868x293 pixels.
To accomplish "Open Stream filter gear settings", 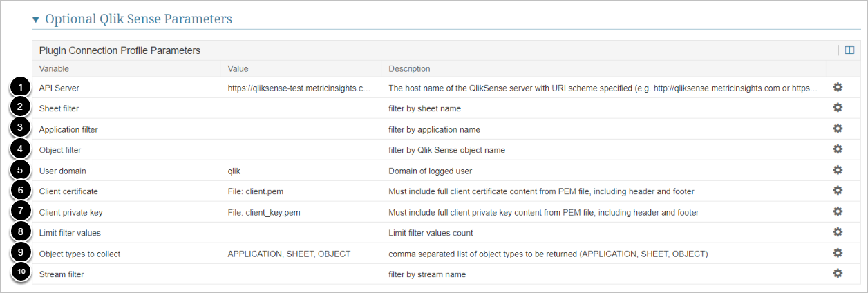I will (838, 274).
